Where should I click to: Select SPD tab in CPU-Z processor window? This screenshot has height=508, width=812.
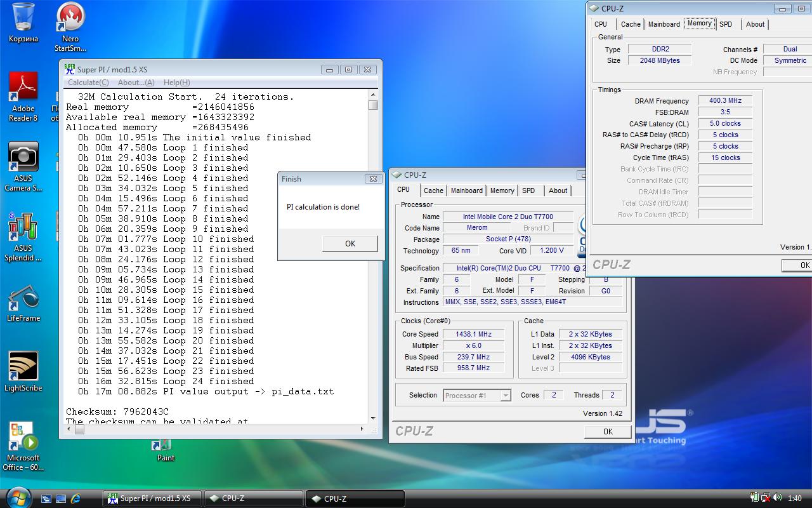(528, 190)
